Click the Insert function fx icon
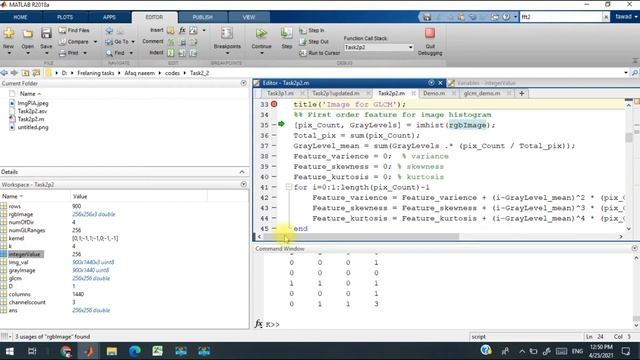 coord(182,30)
